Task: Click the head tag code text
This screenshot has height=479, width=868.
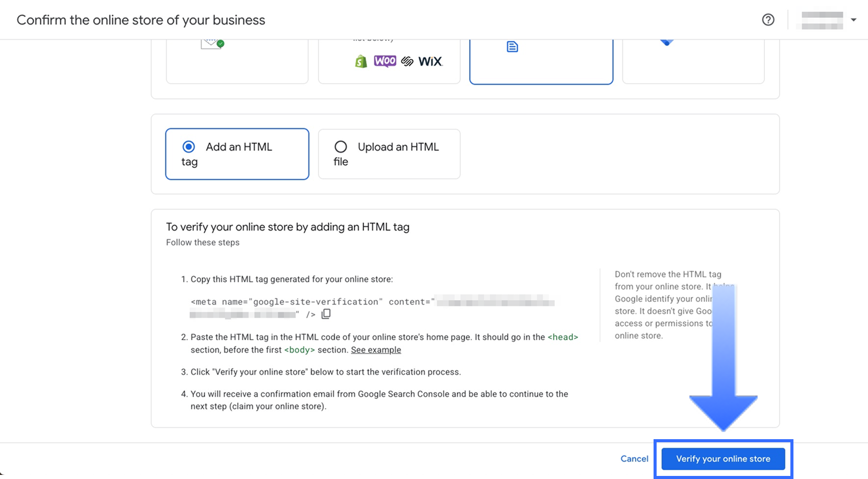Action: [563, 337]
